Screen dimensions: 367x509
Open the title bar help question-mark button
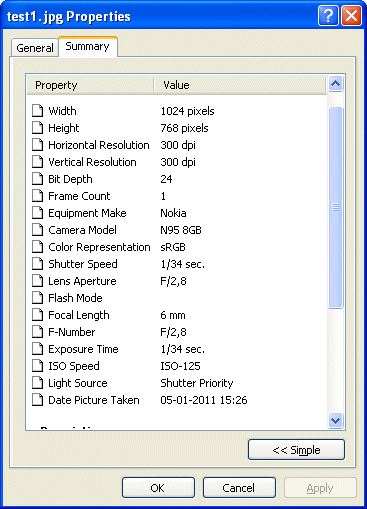[x=328, y=15]
